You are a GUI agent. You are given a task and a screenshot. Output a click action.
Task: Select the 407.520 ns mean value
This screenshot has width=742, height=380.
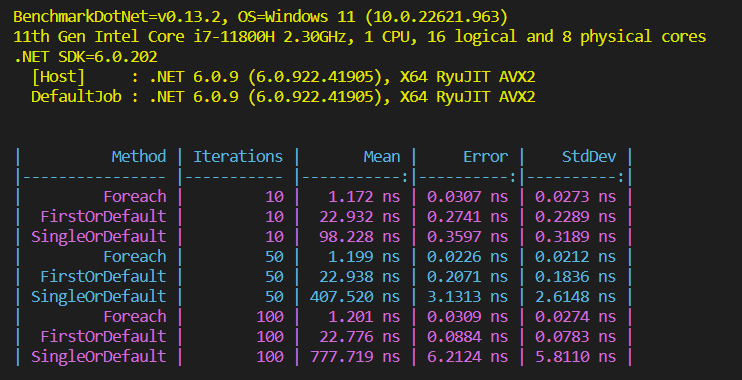point(355,296)
